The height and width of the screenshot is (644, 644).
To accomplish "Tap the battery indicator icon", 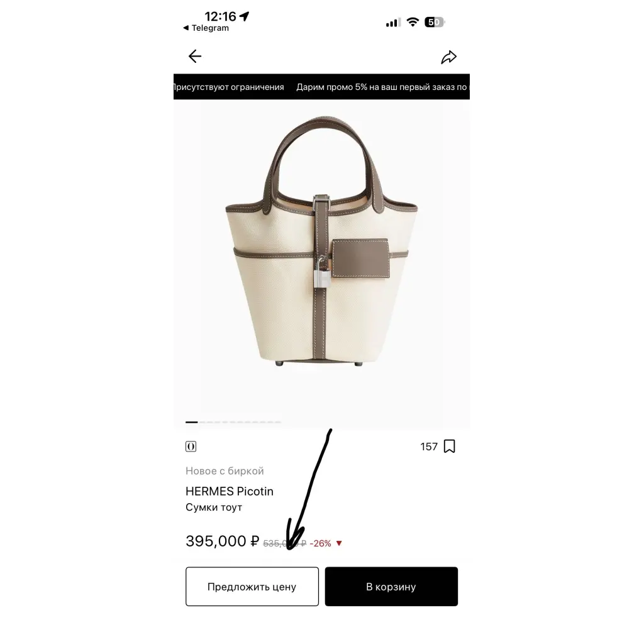I will pos(435,22).
